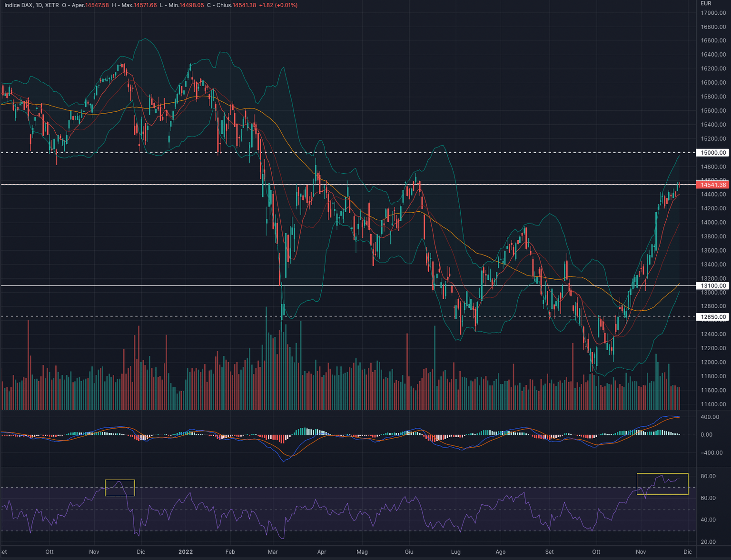Select the Giu label on time axis

pyautogui.click(x=409, y=552)
